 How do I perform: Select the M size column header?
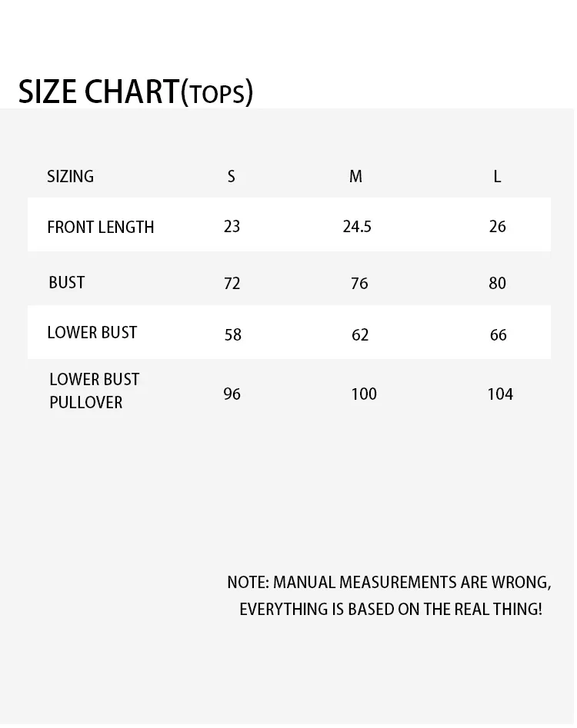355,176
